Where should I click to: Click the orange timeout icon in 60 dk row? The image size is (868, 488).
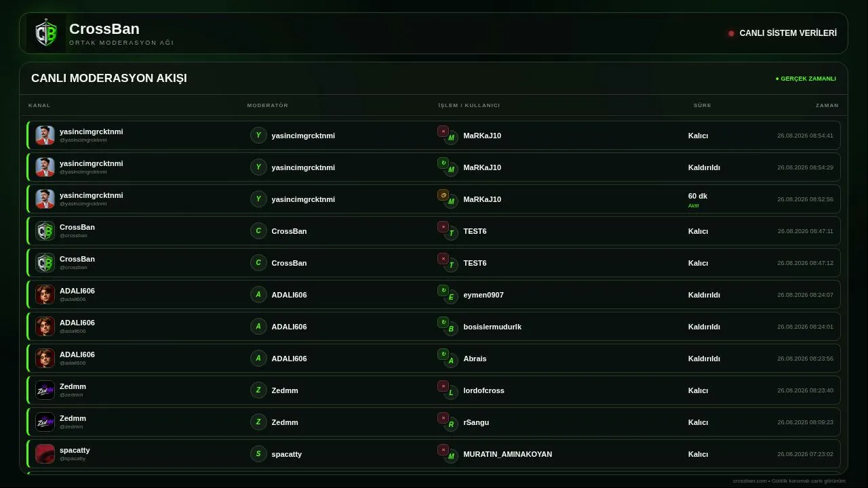(443, 195)
